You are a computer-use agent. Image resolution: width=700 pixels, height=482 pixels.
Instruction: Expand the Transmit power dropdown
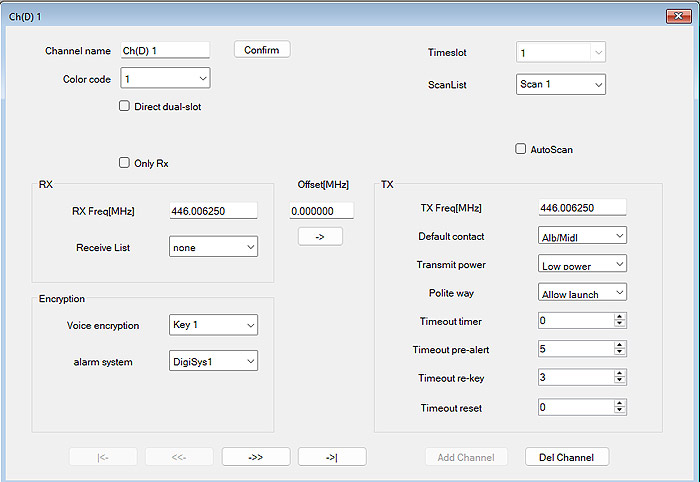click(582, 264)
